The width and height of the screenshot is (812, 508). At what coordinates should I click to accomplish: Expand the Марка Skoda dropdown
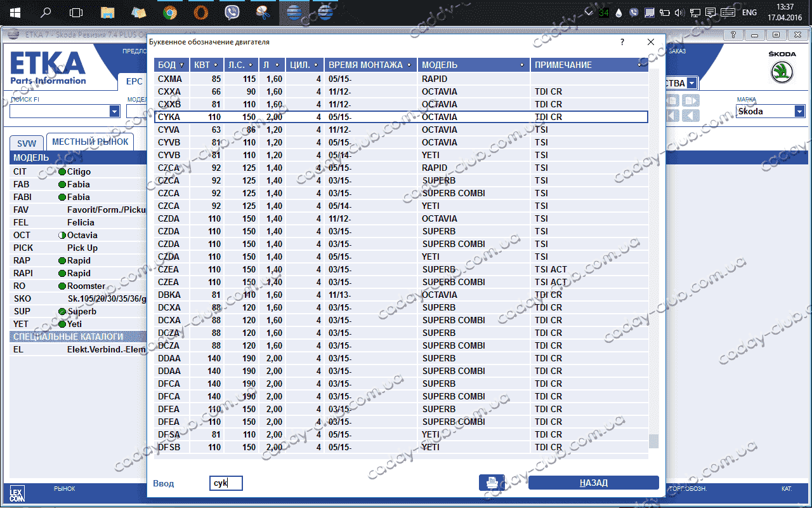tap(799, 112)
